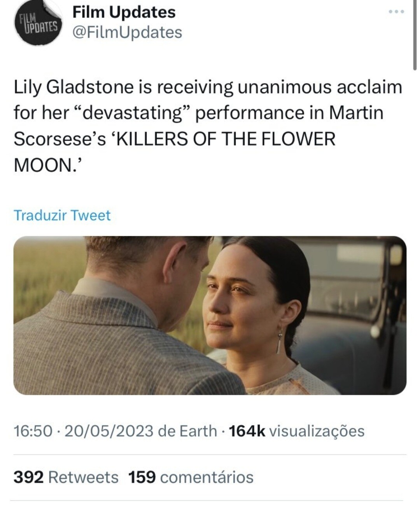This screenshot has height=506, width=420.
Task: Open the 159 comentários list
Action: point(191,477)
